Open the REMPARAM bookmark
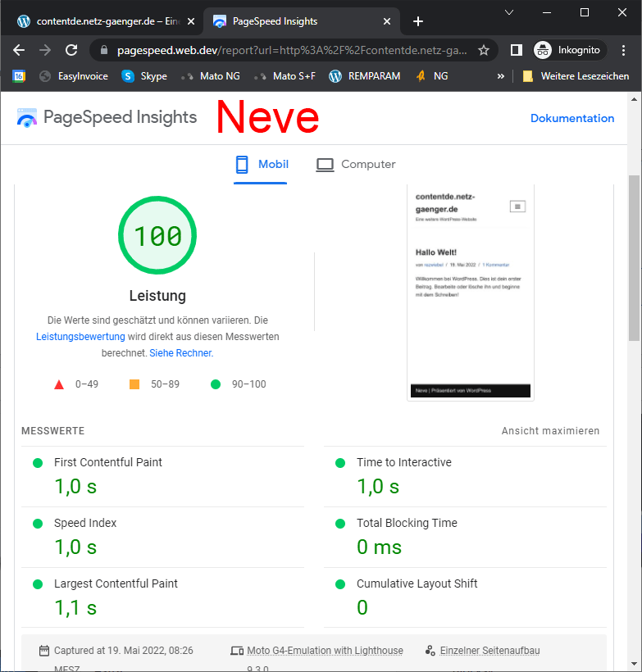 point(365,76)
